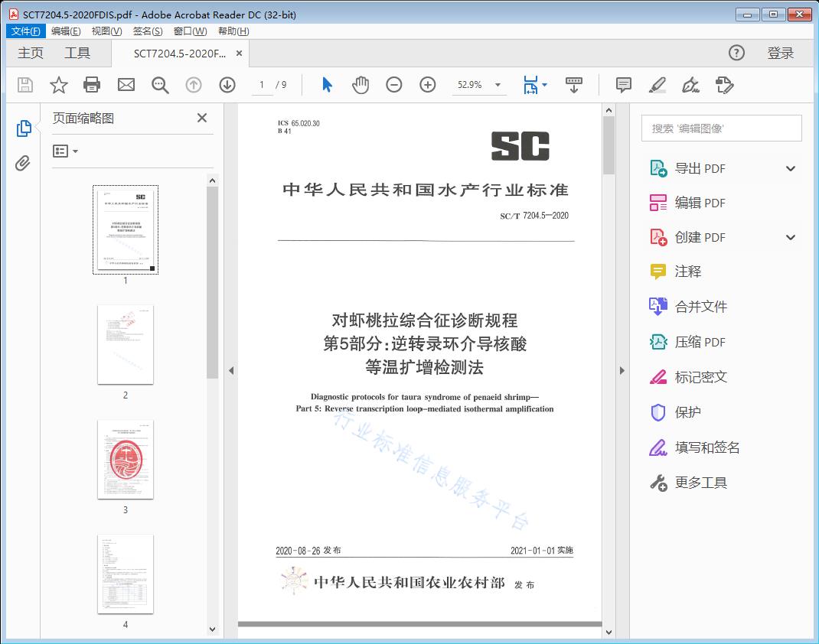The width and height of the screenshot is (819, 644).
Task: Open the thumbnail panel options dropdown
Action: [x=65, y=151]
